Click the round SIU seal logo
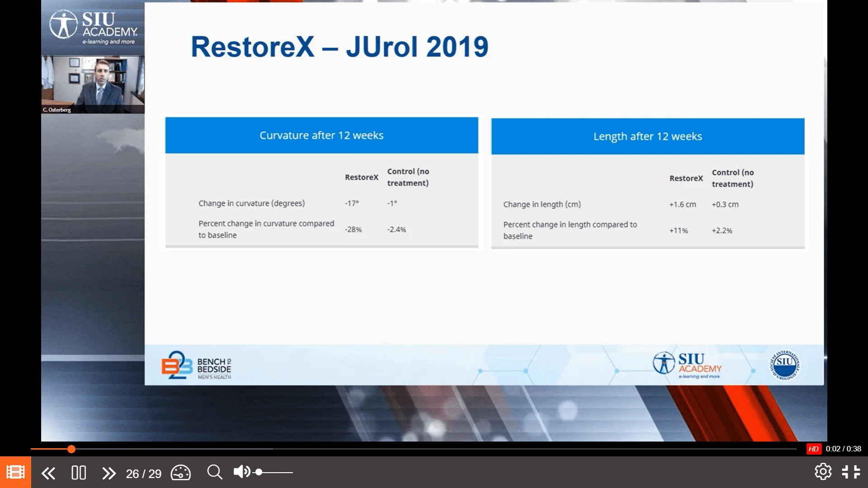This screenshot has width=868, height=488. 784,365
